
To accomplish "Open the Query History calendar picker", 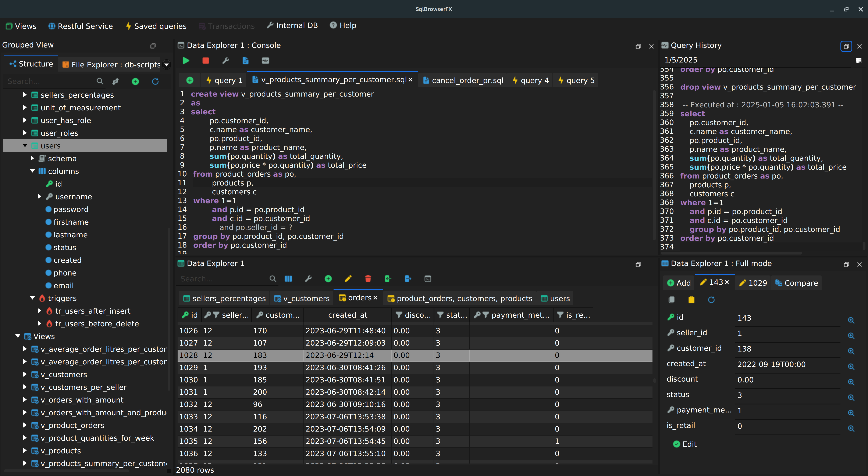I will tap(858, 61).
